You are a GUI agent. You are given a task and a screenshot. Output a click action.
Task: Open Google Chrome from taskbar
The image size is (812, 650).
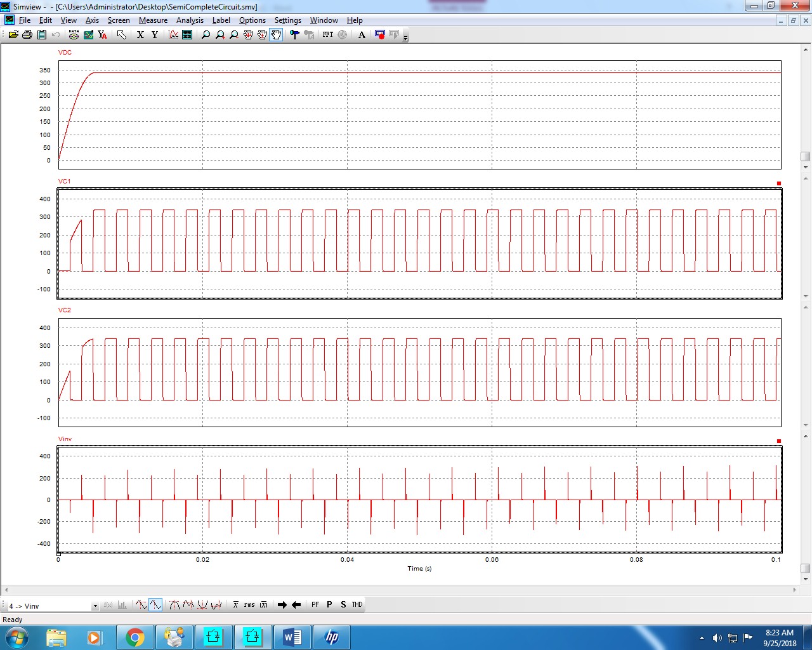134,637
